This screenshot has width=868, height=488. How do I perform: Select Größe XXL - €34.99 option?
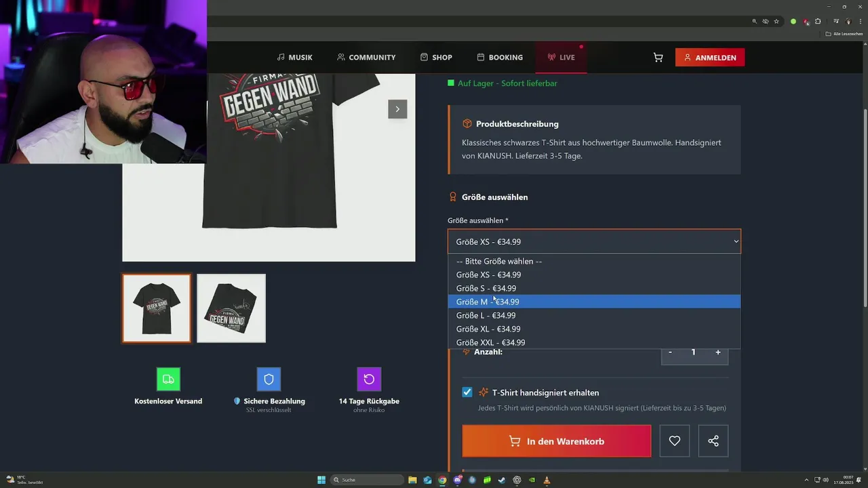pyautogui.click(x=594, y=342)
